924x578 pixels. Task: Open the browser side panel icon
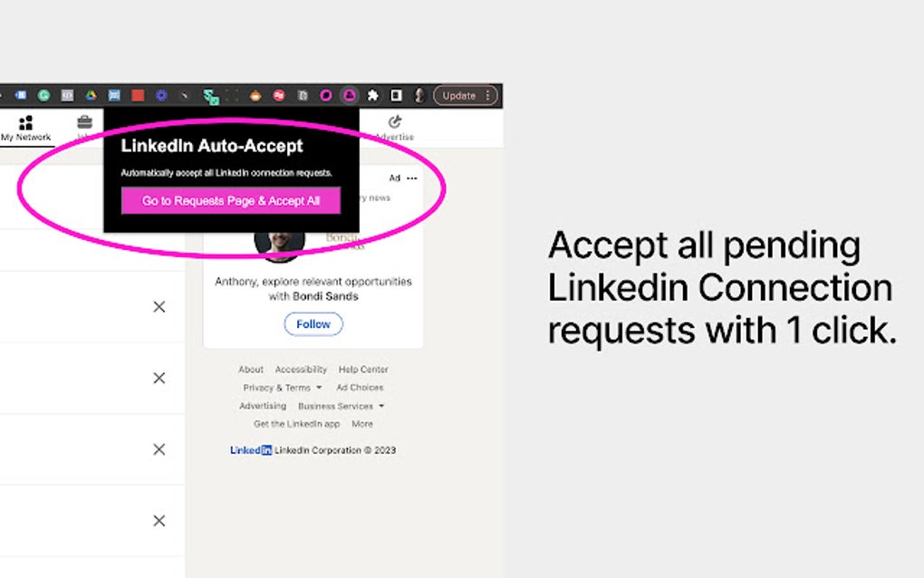tap(396, 95)
